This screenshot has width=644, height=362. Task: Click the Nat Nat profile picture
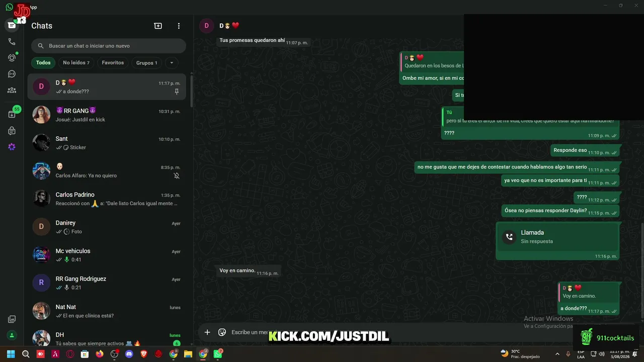coord(41,311)
